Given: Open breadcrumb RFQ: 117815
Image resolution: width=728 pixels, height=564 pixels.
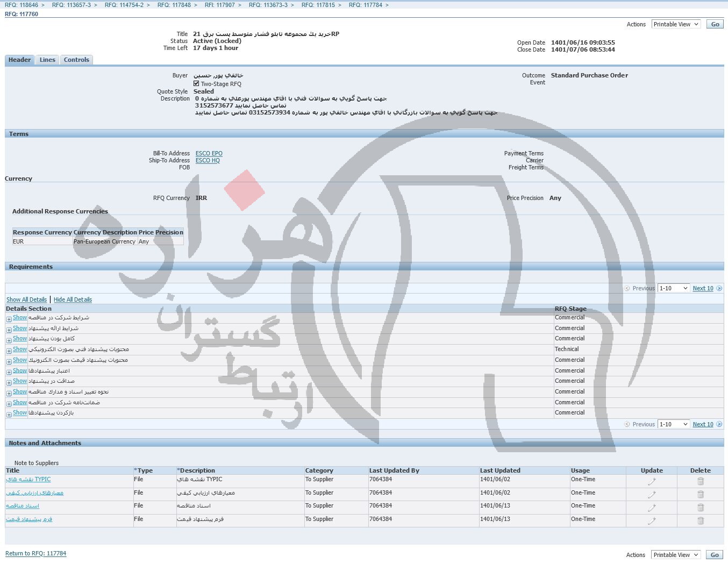Looking at the screenshot, I should 318,5.
